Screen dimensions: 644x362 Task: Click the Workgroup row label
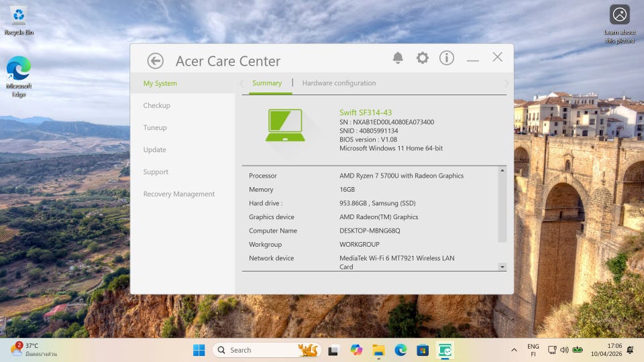tap(266, 245)
